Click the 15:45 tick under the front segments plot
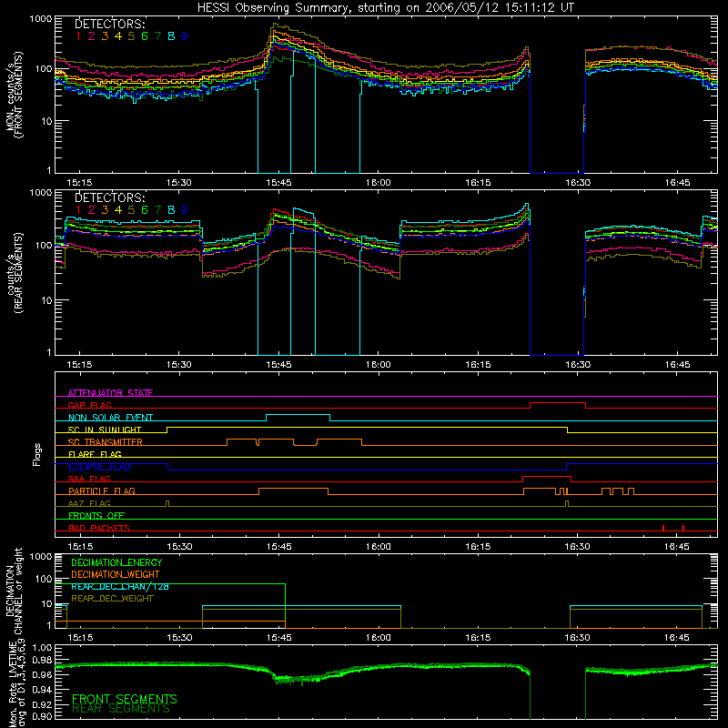The image size is (728, 728). 278,183
